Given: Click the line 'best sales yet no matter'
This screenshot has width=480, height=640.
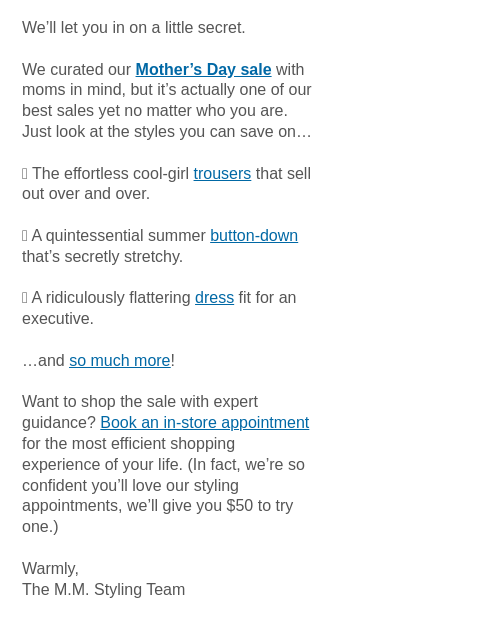Looking at the screenshot, I should tap(155, 111).
